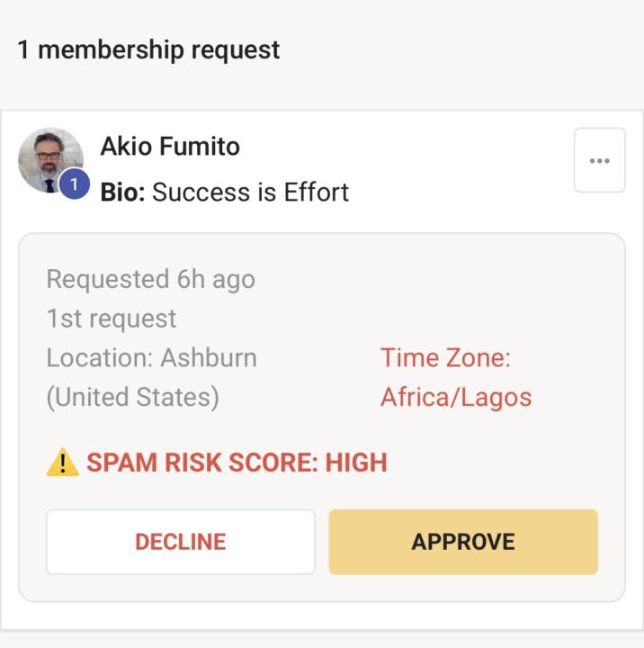Viewport: 644px width, 648px height.
Task: Click the red "Time Zone:" label
Action: pyautogui.click(x=445, y=358)
